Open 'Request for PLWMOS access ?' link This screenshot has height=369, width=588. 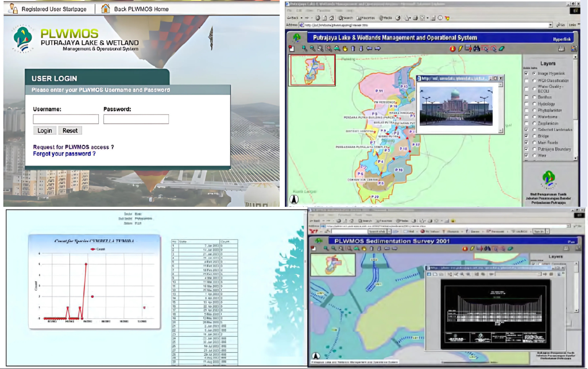(73, 147)
